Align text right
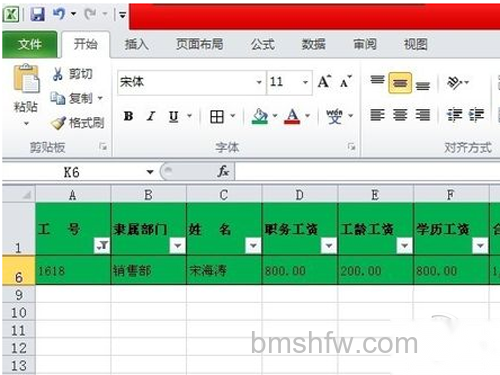The height and width of the screenshot is (375, 500). [423, 115]
